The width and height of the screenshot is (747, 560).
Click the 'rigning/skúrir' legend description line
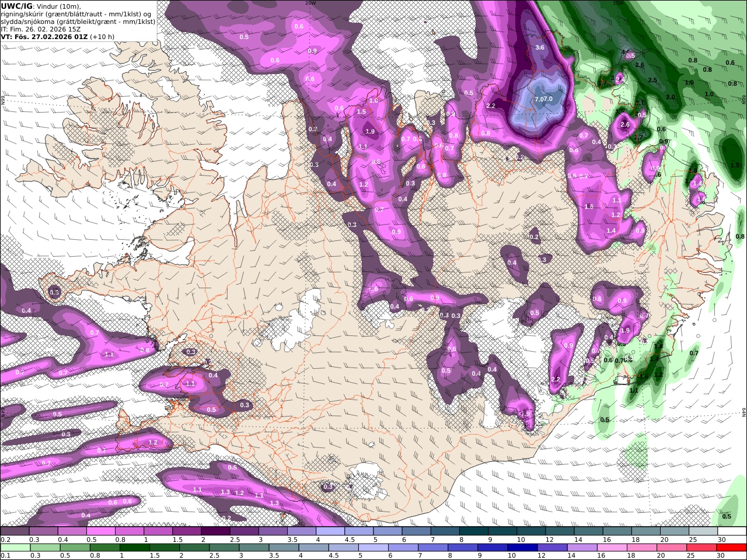click(x=76, y=14)
